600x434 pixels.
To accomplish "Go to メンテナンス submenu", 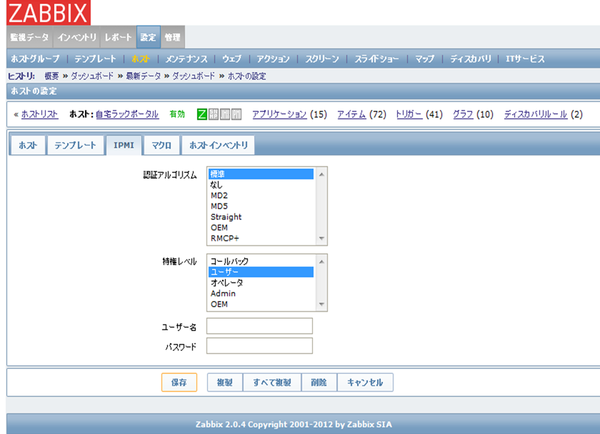I will point(186,59).
